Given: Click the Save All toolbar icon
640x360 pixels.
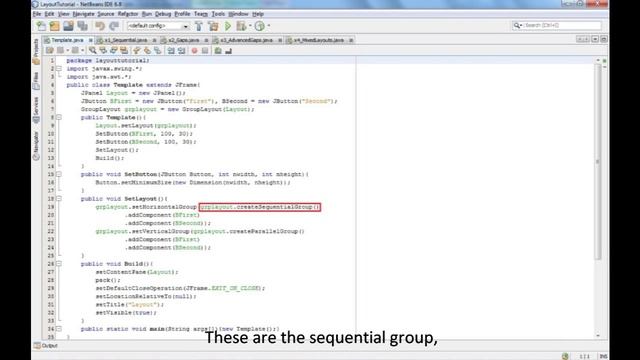Looking at the screenshot, I should [82, 26].
